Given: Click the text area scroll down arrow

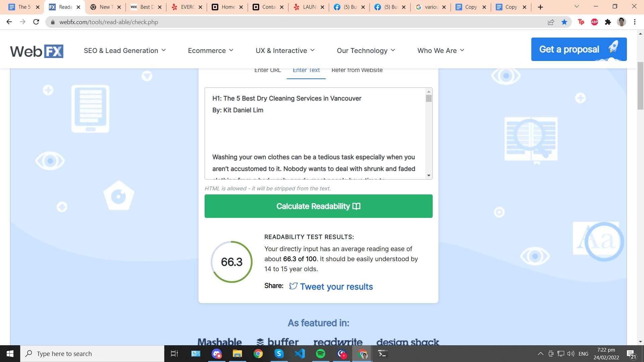Looking at the screenshot, I should [429, 176].
